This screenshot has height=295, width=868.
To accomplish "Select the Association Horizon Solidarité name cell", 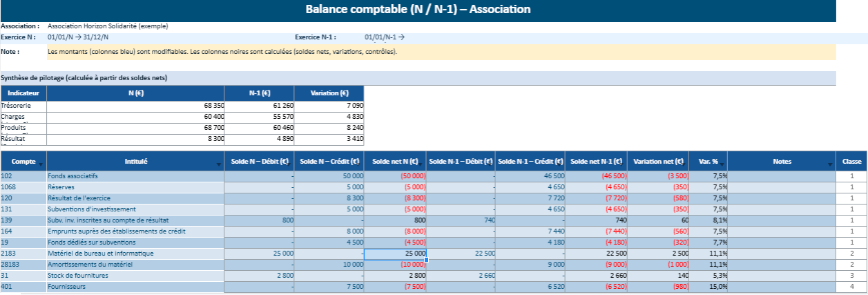I will pos(108,26).
